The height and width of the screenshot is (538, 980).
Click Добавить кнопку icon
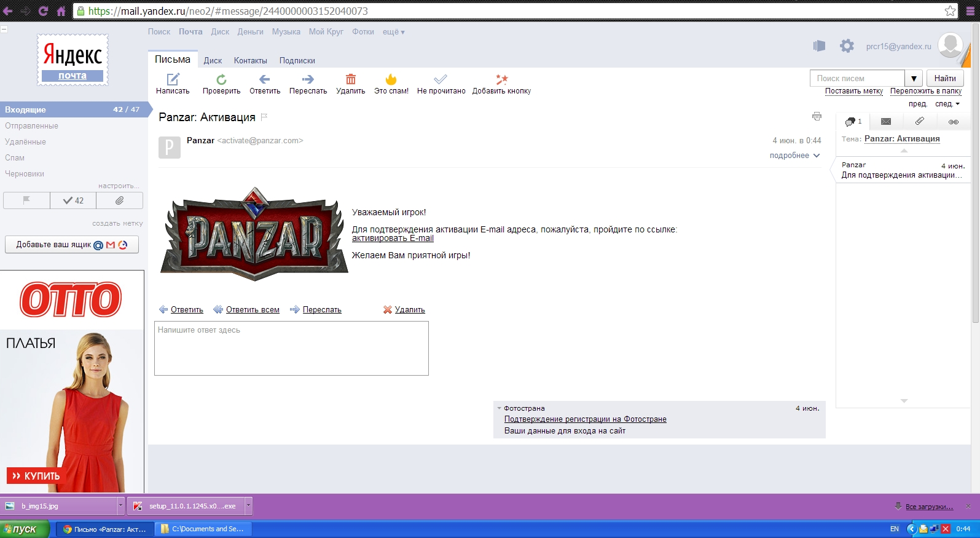tap(501, 79)
